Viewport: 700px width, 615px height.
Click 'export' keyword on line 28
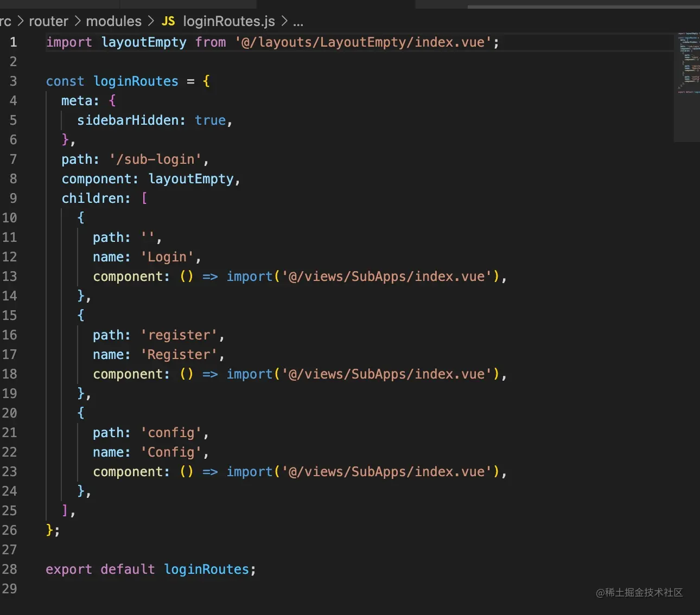(x=69, y=569)
